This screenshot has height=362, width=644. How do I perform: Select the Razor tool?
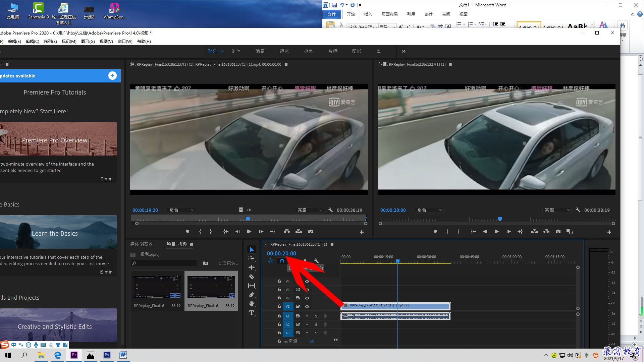252,277
